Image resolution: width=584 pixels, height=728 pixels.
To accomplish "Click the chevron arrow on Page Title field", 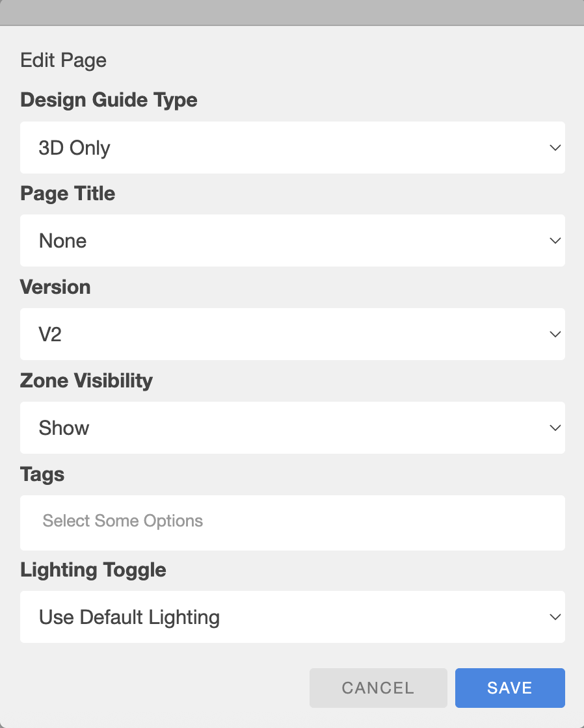I will 555,240.
